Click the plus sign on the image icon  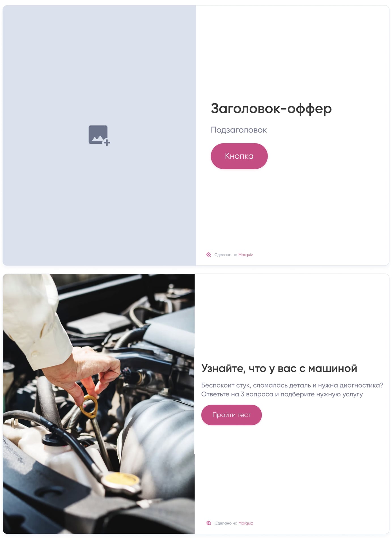pos(107,143)
